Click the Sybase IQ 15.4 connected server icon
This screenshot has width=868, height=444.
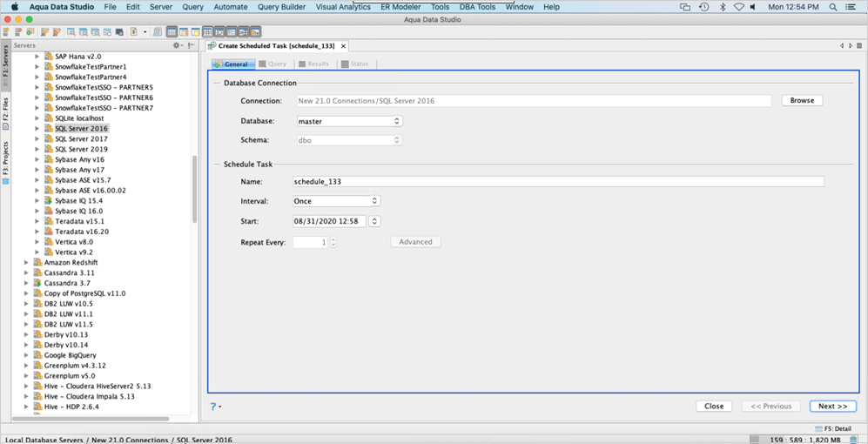click(x=49, y=200)
